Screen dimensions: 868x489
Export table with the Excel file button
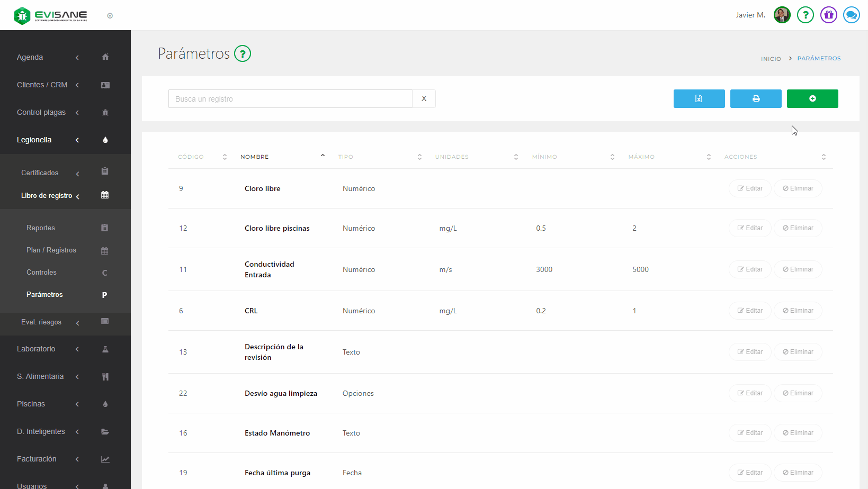tap(699, 98)
